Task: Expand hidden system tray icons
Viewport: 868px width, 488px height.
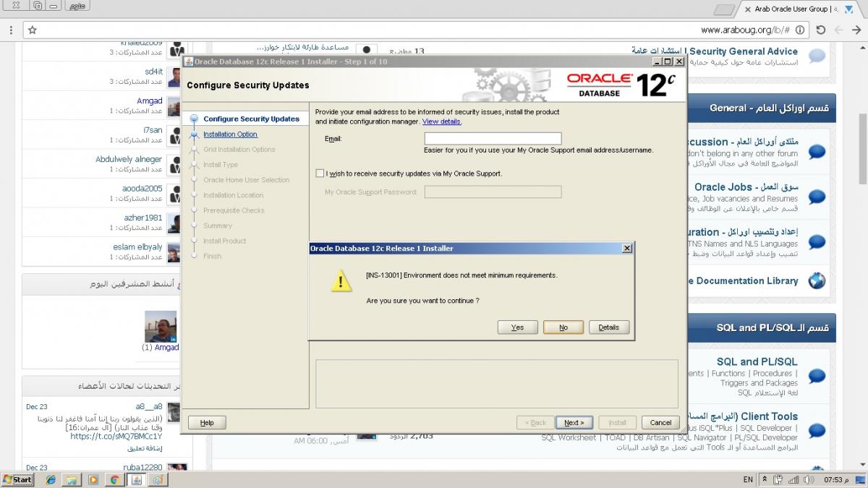Action: (765, 479)
